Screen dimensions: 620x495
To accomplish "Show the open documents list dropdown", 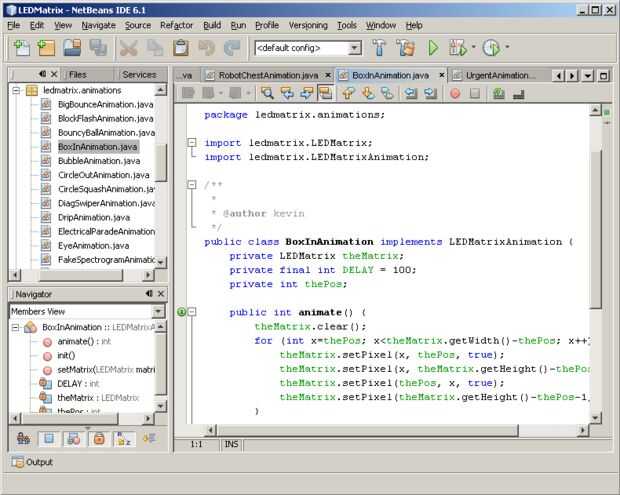I will click(588, 75).
